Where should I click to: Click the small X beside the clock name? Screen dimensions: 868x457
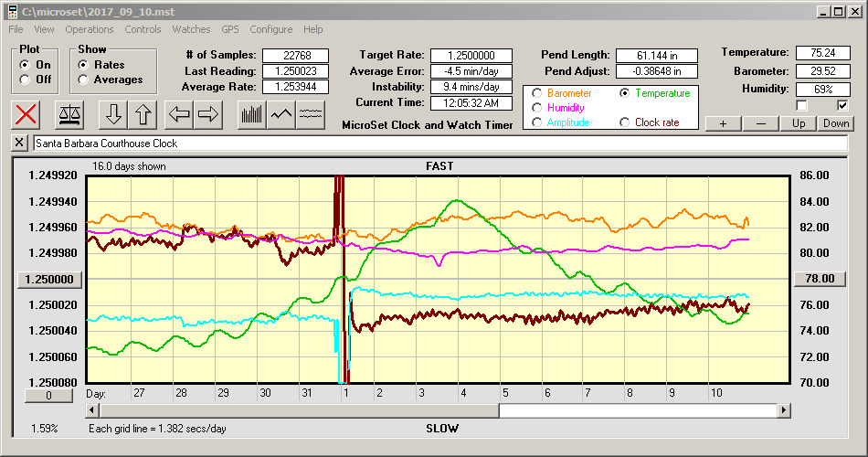coord(20,143)
